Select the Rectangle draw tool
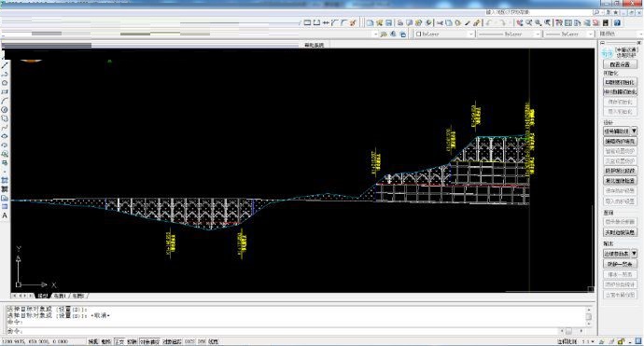Viewport: 644px width, 346px height. click(x=5, y=92)
